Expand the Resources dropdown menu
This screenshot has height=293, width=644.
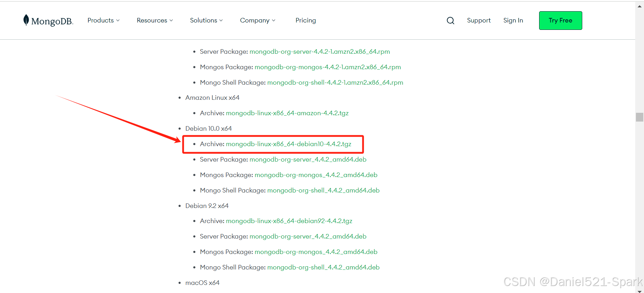coord(155,20)
